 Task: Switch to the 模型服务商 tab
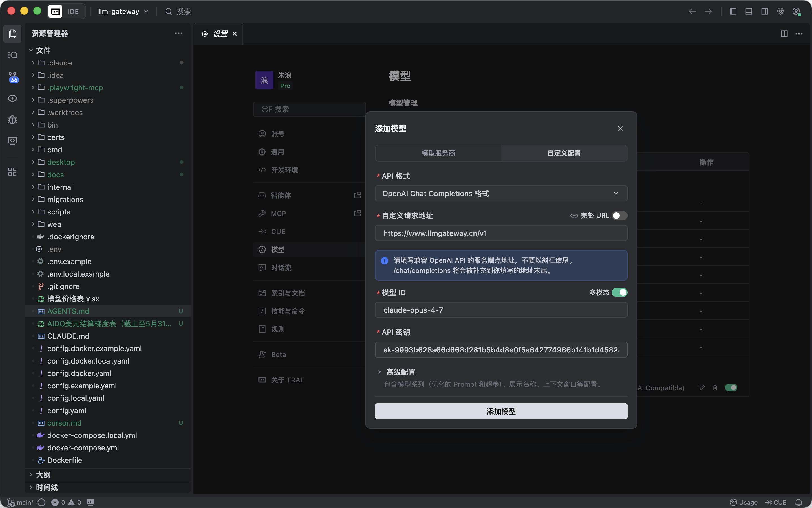pyautogui.click(x=438, y=153)
